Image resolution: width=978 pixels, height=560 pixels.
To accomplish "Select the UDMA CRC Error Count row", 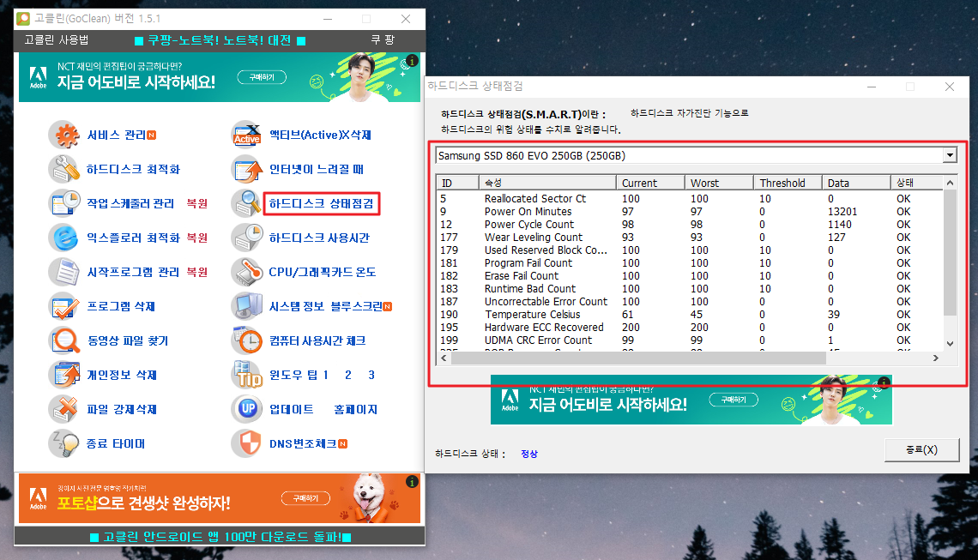I will click(x=690, y=340).
